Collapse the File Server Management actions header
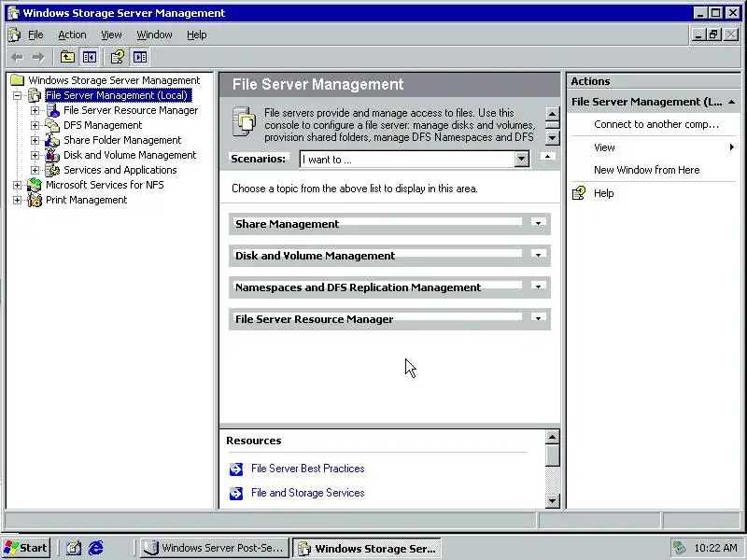The image size is (747, 560). pos(732,102)
